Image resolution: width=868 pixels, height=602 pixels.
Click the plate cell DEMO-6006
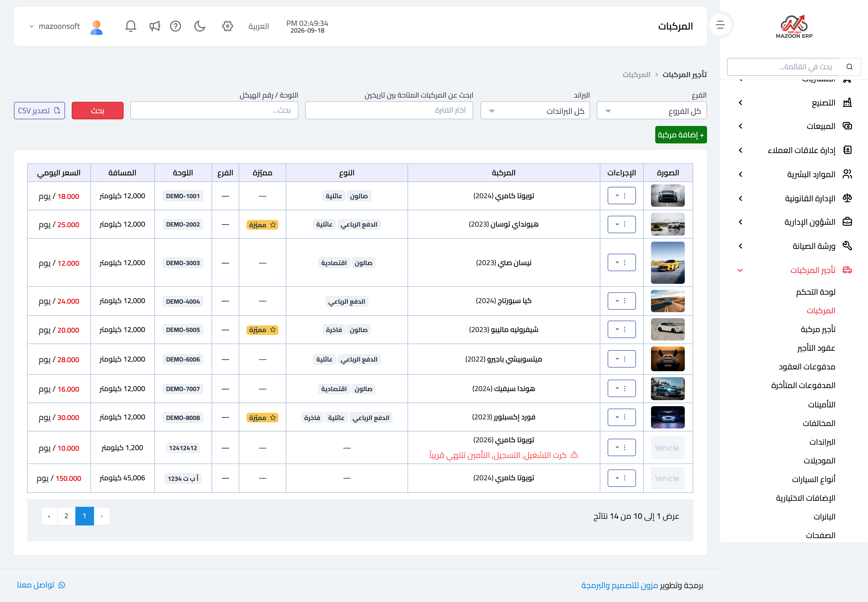pyautogui.click(x=183, y=359)
